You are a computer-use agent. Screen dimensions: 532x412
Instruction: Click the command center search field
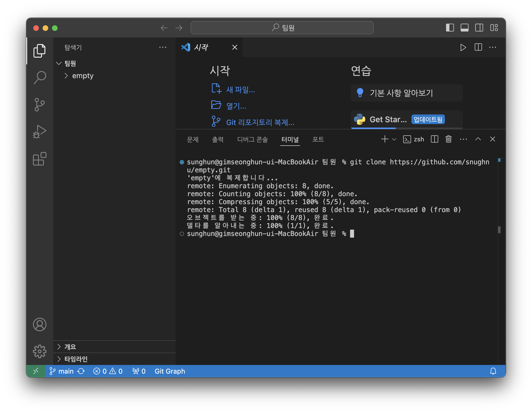click(282, 28)
